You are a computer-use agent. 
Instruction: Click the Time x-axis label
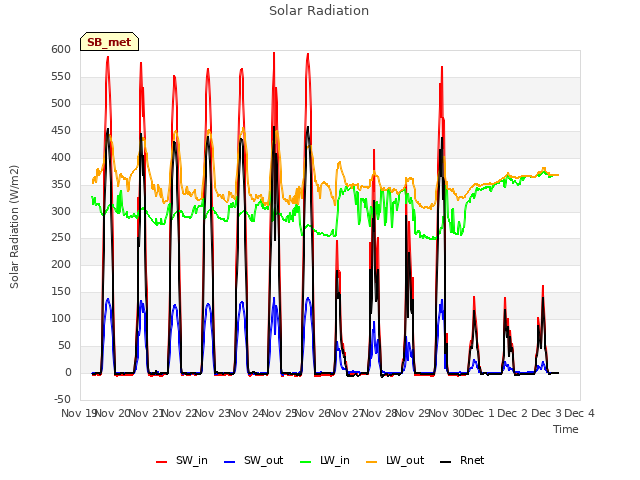[566, 429]
